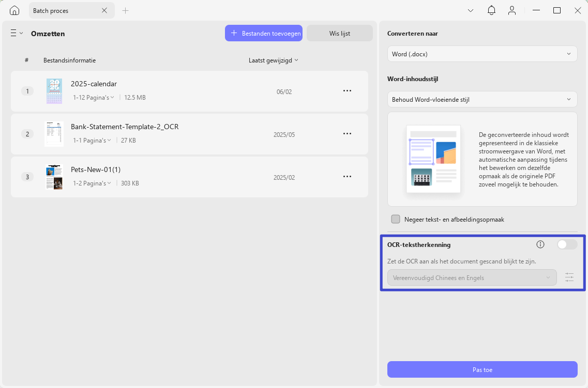Open the Word (.docx) format dropdown
The height and width of the screenshot is (388, 588).
click(482, 54)
